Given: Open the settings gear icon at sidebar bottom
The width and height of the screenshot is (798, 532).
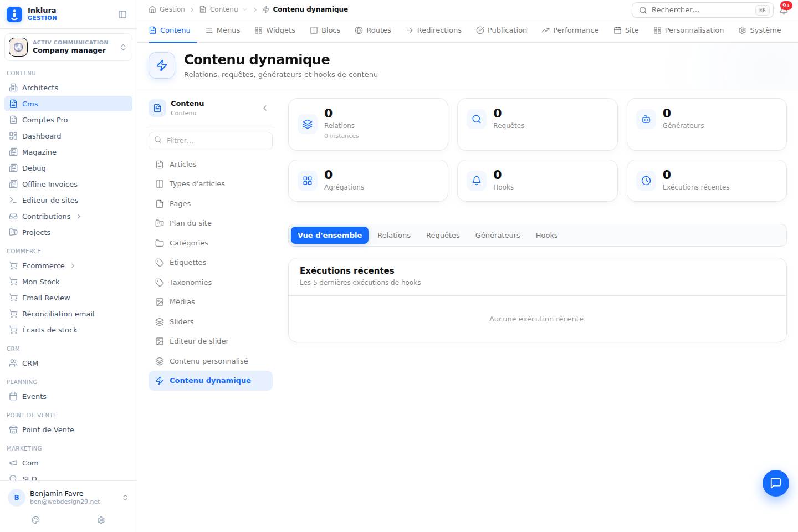Looking at the screenshot, I should pyautogui.click(x=101, y=520).
